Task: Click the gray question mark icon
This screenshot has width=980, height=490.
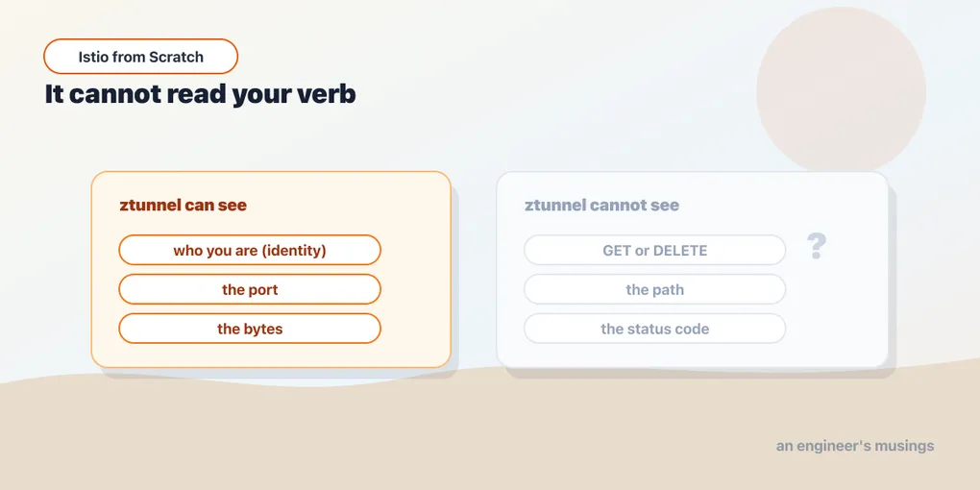Action: (817, 246)
